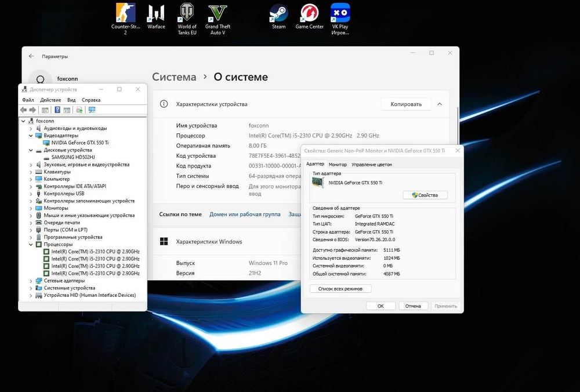
Task: Collapse the Процессоры node
Action: 31,245
